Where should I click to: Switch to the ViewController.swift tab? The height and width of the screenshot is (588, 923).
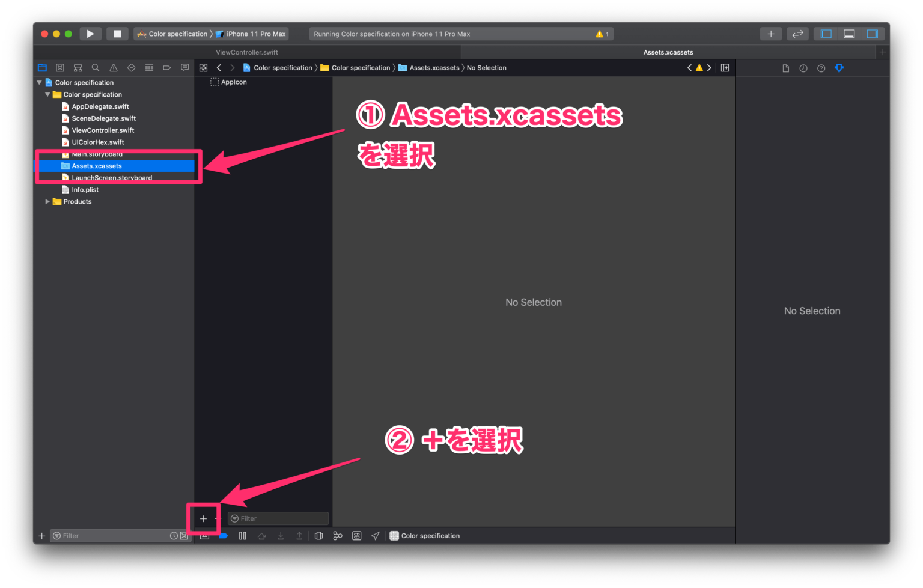(x=247, y=52)
